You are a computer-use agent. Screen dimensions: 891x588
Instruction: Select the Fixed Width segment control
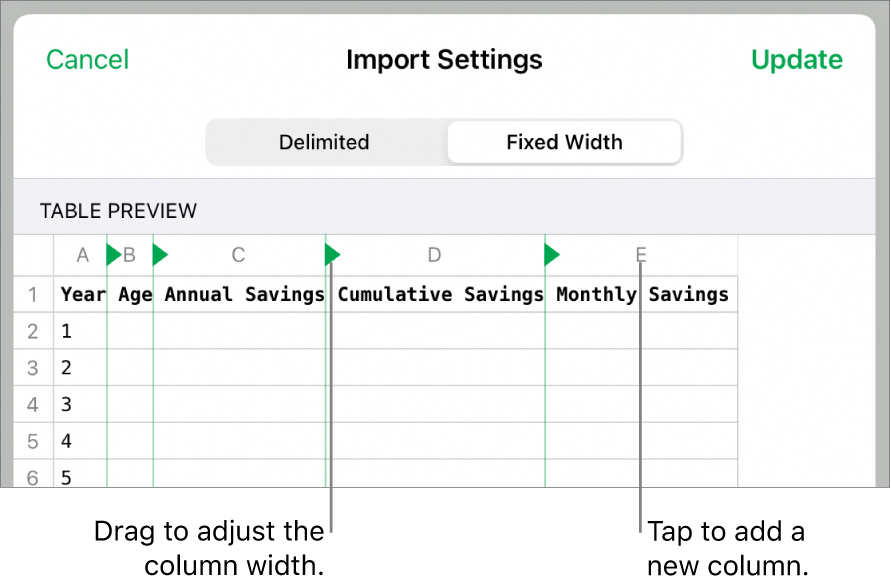point(563,142)
